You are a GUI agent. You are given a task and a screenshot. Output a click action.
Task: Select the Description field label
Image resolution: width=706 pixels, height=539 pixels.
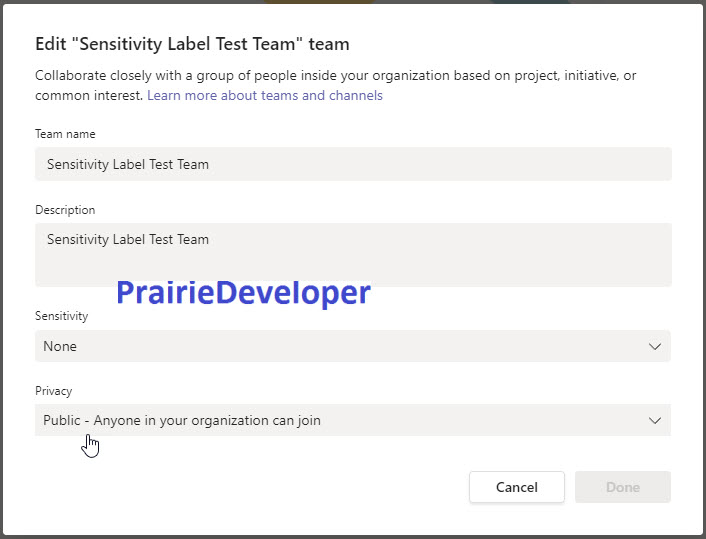click(65, 210)
